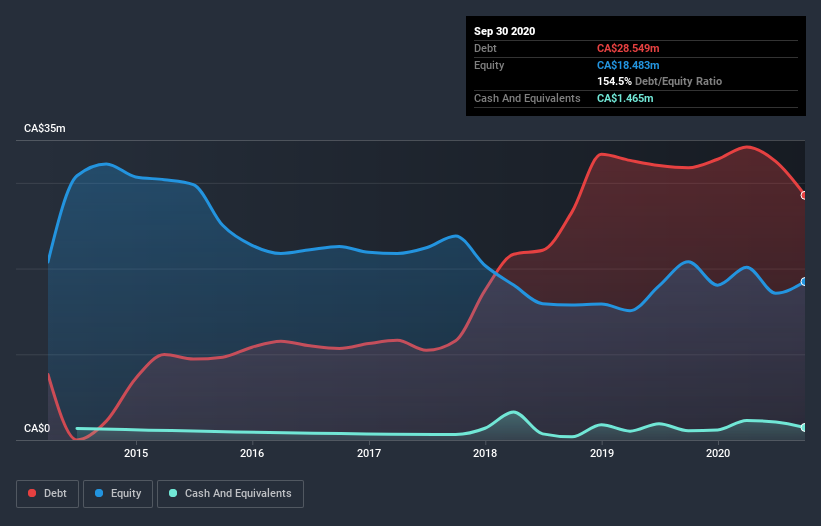The height and width of the screenshot is (526, 821).
Task: Select the 2016 x-axis label
Action: [x=252, y=453]
